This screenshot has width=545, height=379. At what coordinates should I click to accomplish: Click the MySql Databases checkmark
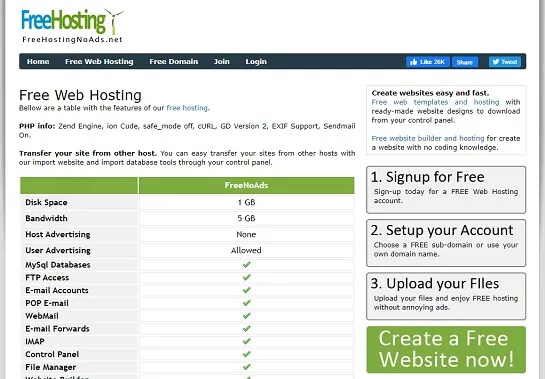coord(246,265)
